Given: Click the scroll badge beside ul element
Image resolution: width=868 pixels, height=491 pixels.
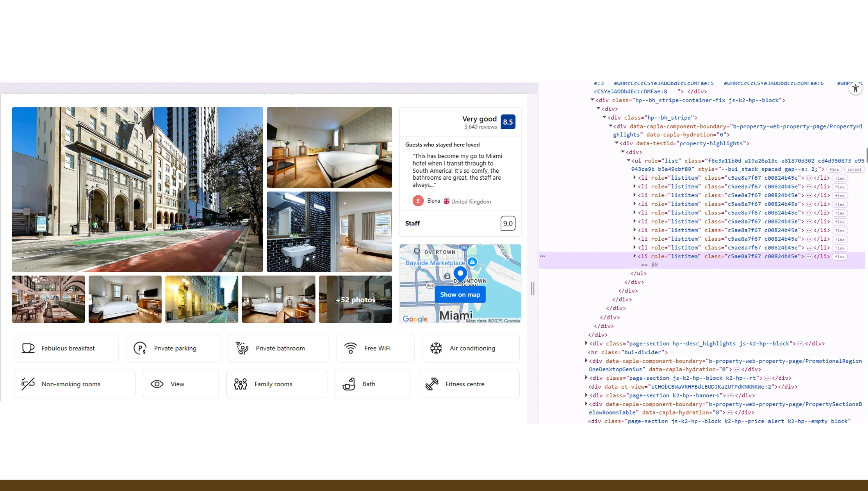Looking at the screenshot, I should click(x=854, y=170).
